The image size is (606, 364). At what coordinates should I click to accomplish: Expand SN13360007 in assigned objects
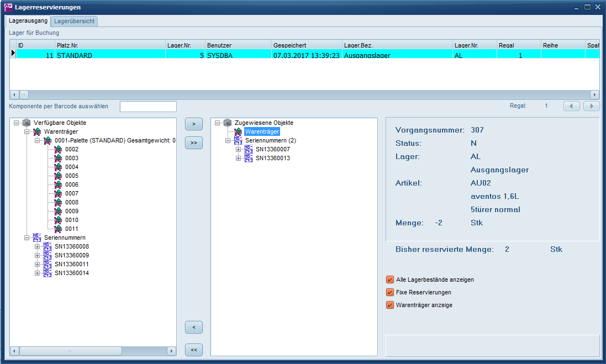(x=239, y=149)
